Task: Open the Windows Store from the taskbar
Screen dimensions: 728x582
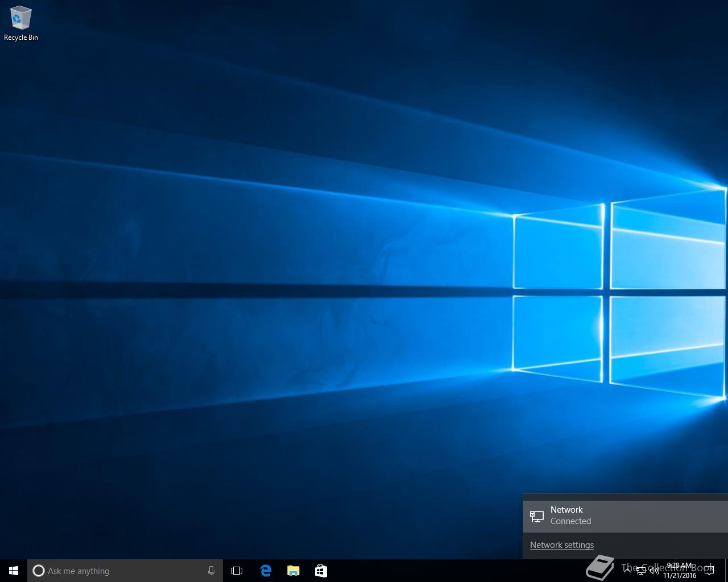Action: click(x=321, y=571)
